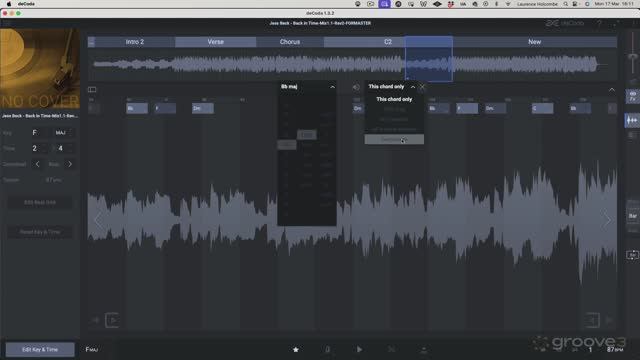Image resolution: width=640 pixels, height=360 pixels.
Task: Go to next waveform page arrow
Action: pos(607,220)
